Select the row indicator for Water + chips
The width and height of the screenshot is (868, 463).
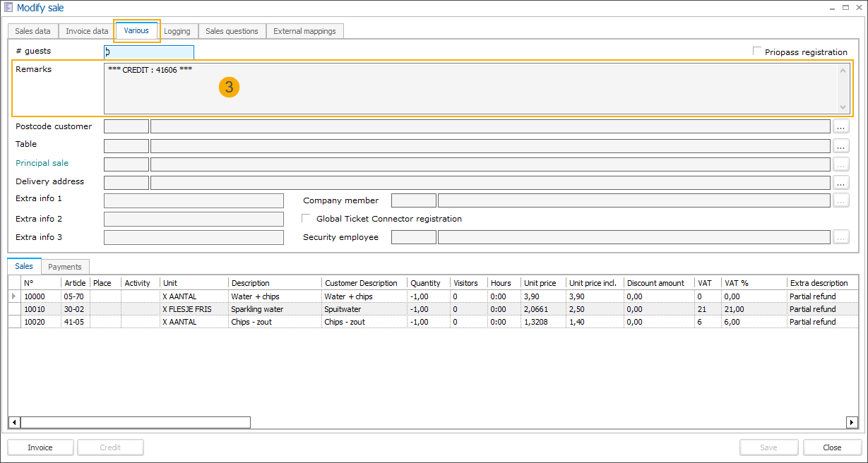click(x=13, y=296)
